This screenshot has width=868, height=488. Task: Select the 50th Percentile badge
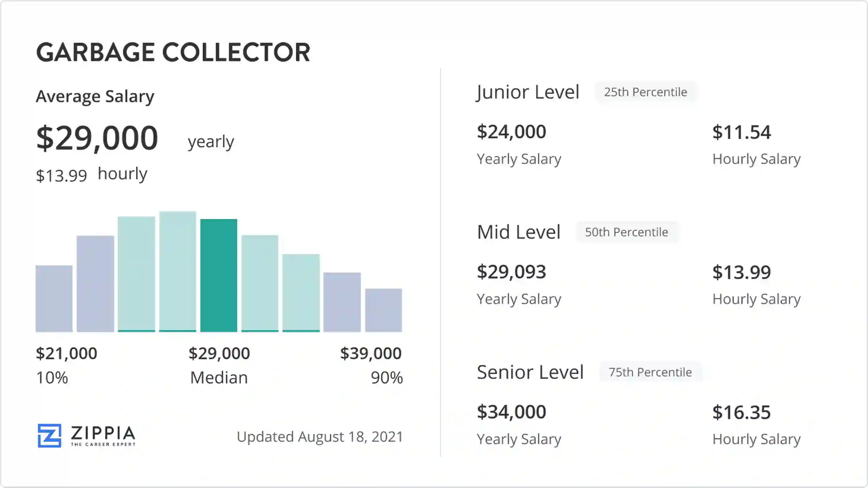[x=626, y=232]
